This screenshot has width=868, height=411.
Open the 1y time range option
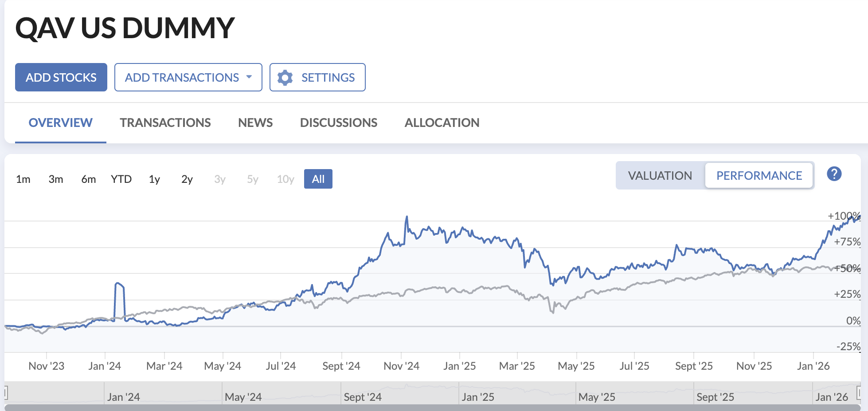tap(154, 179)
